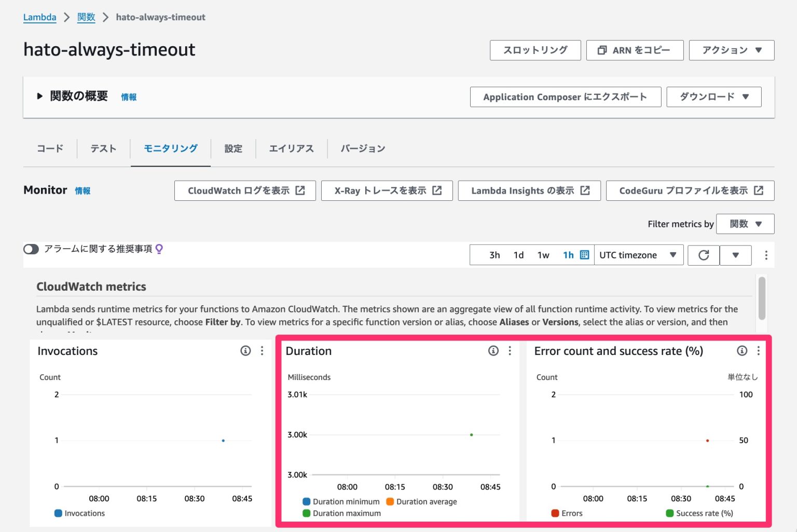
Task: Open Error count widget three-dot menu
Action: point(759,351)
